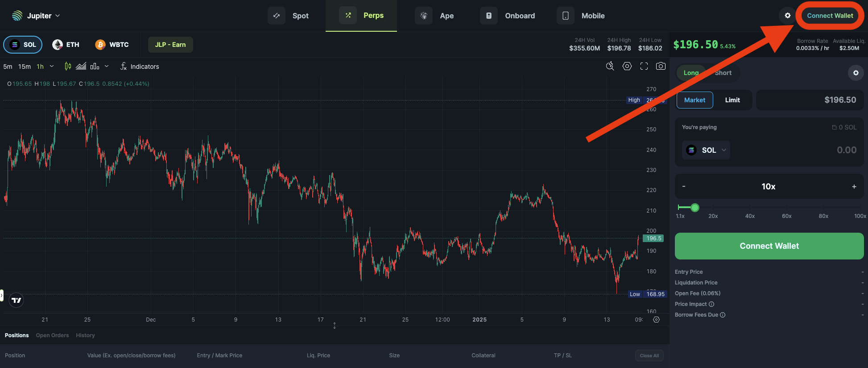Open the Indicators menu
Image resolution: width=868 pixels, height=368 pixels.
click(x=140, y=67)
